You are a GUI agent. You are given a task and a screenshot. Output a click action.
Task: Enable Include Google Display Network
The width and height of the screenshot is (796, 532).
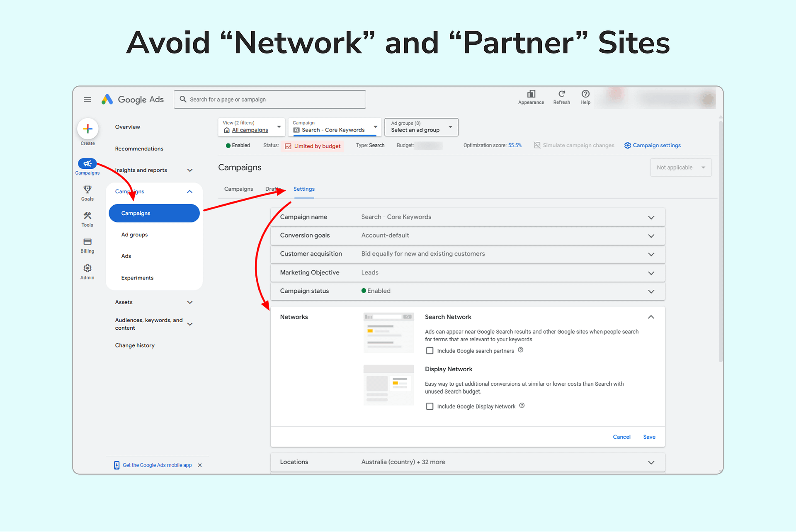pos(430,406)
